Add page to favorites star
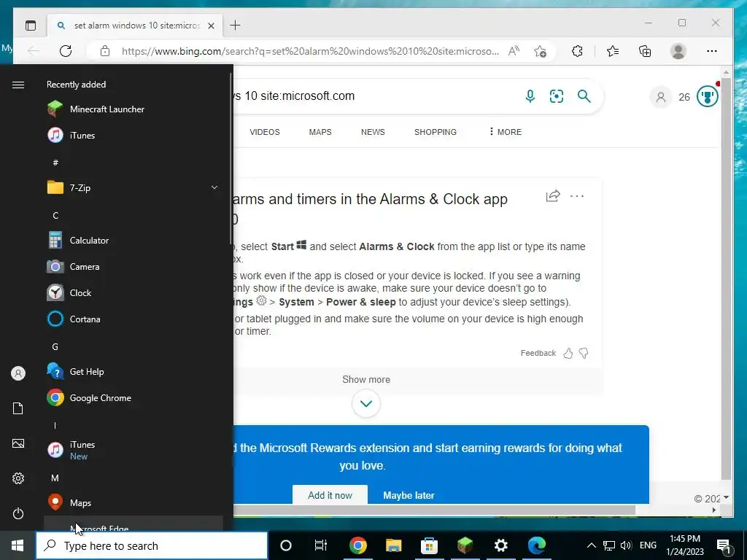 (541, 51)
